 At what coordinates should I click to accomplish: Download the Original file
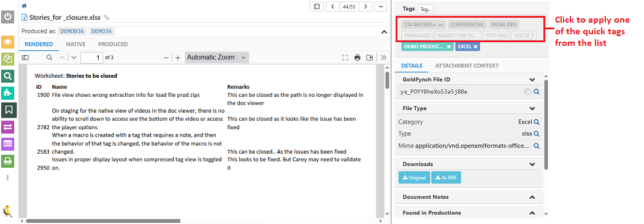pos(415,177)
